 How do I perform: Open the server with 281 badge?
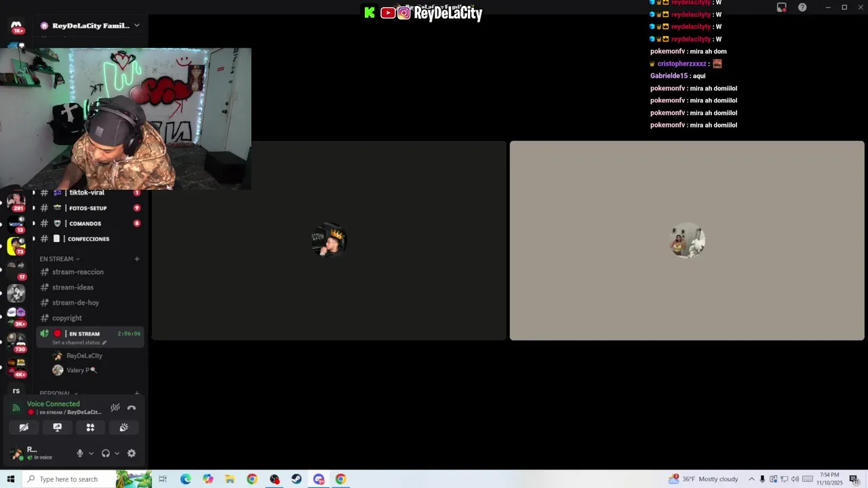[x=16, y=201]
